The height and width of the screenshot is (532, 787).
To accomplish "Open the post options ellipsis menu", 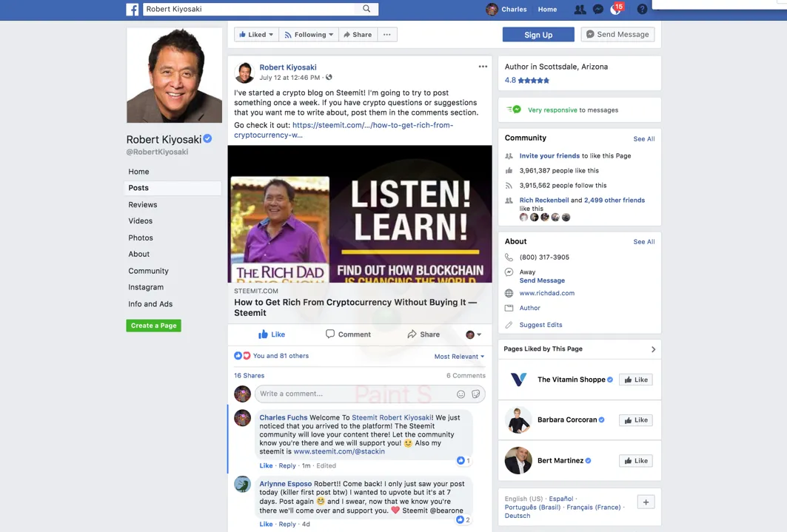I will click(483, 66).
